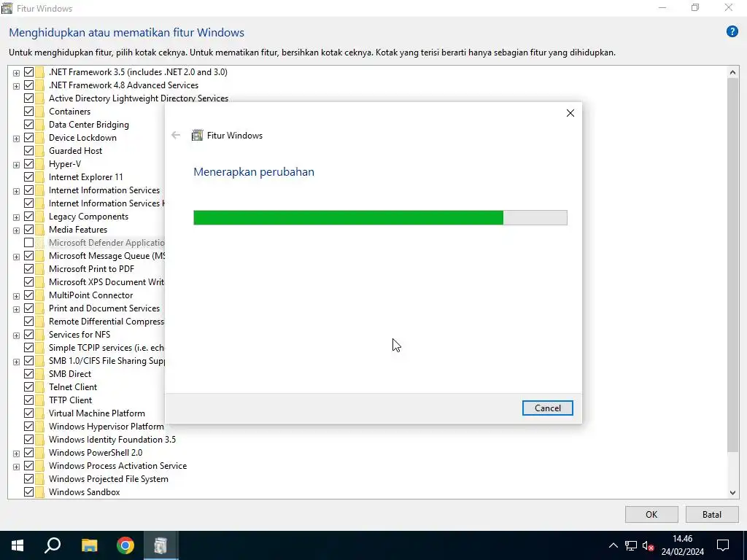Click Cancel in the progress dialog
Image resolution: width=747 pixels, height=560 pixels.
tap(547, 408)
